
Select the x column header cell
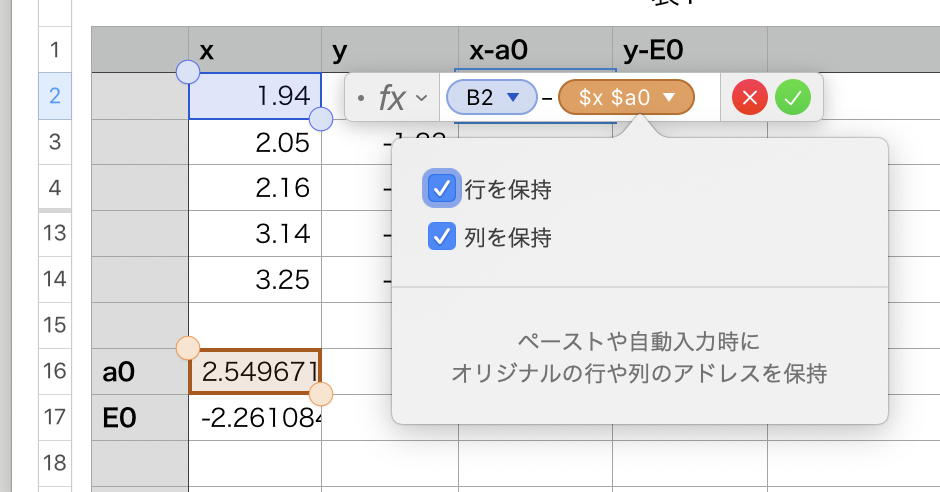(255, 50)
